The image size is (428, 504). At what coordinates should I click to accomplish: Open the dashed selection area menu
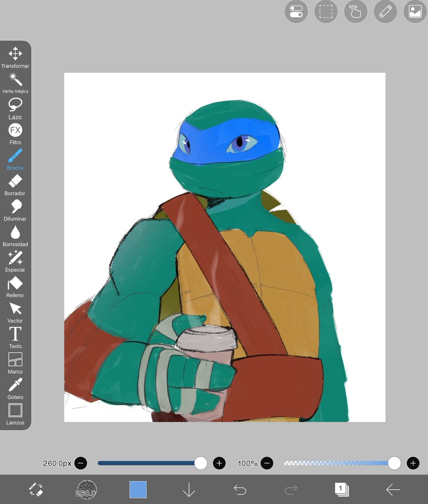326,11
